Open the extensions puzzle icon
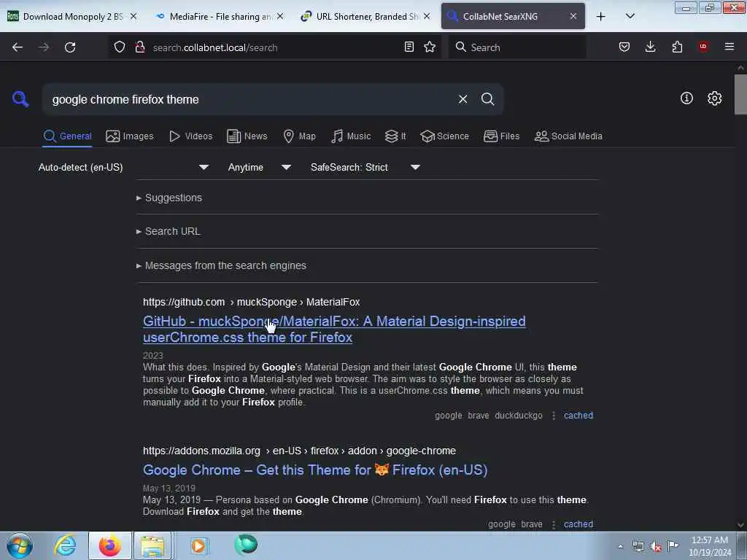747x560 pixels. [677, 47]
